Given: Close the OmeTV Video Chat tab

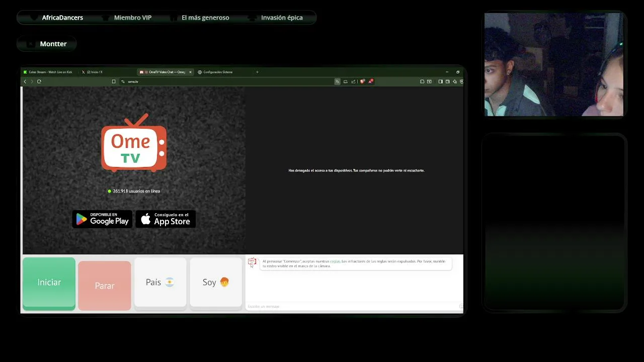Looking at the screenshot, I should coord(190,72).
